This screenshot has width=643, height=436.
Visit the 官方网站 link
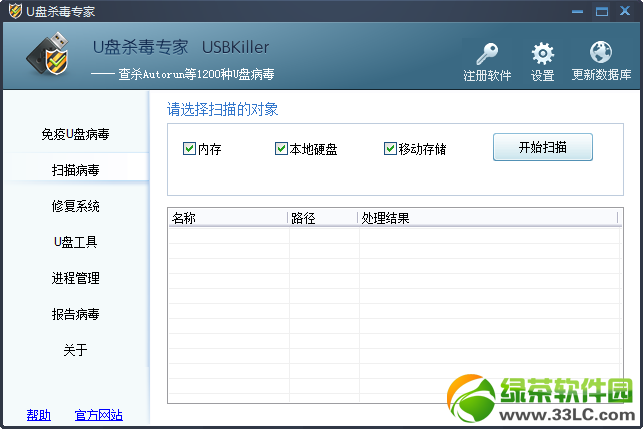[98, 415]
